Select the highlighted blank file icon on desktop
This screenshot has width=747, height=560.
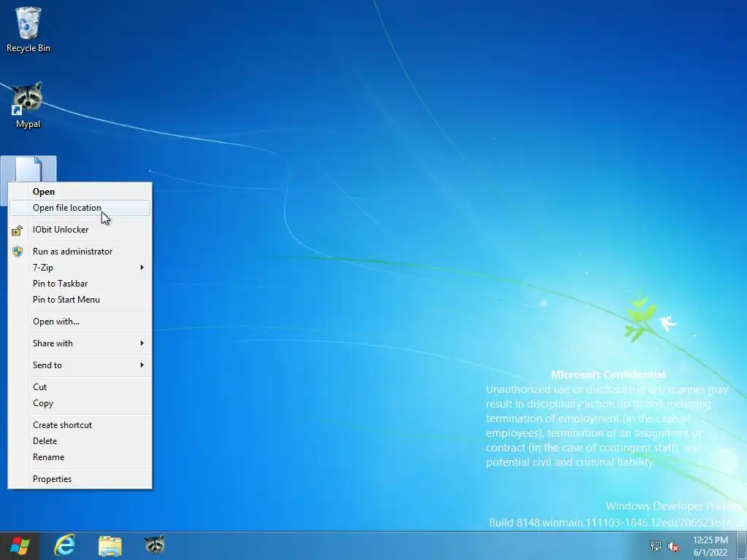point(28,169)
